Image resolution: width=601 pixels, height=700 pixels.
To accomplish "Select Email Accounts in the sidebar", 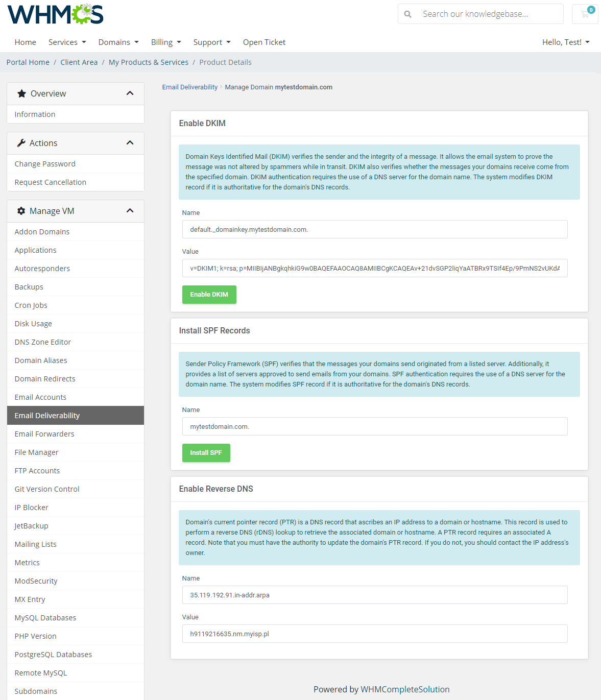I will [40, 397].
